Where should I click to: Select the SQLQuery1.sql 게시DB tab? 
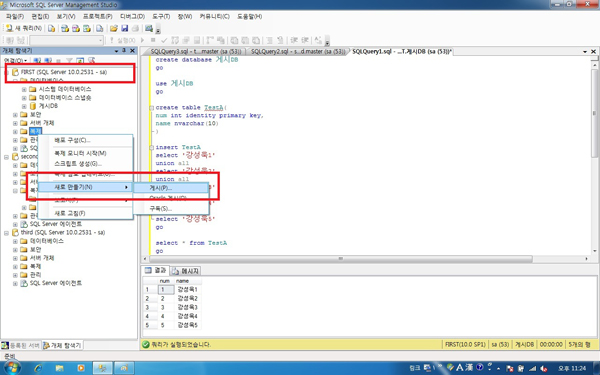click(x=401, y=51)
